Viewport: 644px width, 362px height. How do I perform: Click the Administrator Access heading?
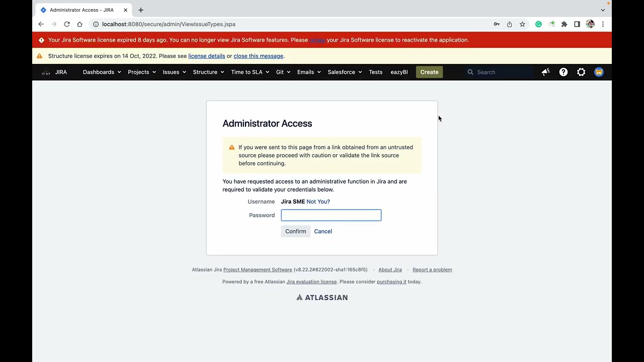pos(267,124)
